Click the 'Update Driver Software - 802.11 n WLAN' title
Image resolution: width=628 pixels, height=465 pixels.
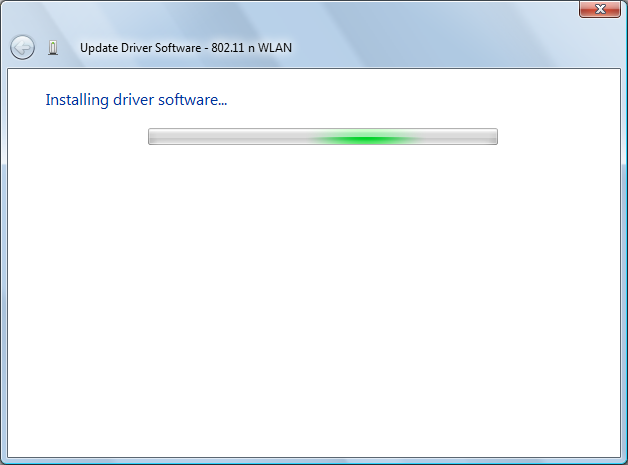[x=186, y=47]
